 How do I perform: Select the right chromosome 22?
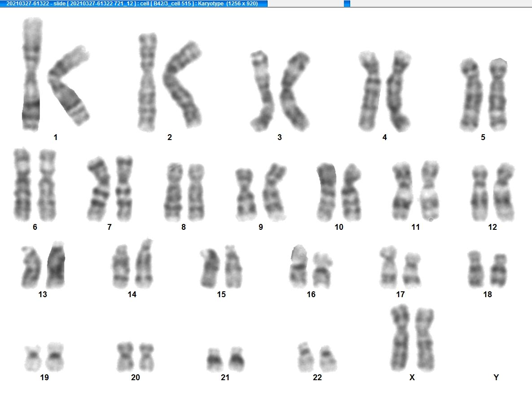328,359
